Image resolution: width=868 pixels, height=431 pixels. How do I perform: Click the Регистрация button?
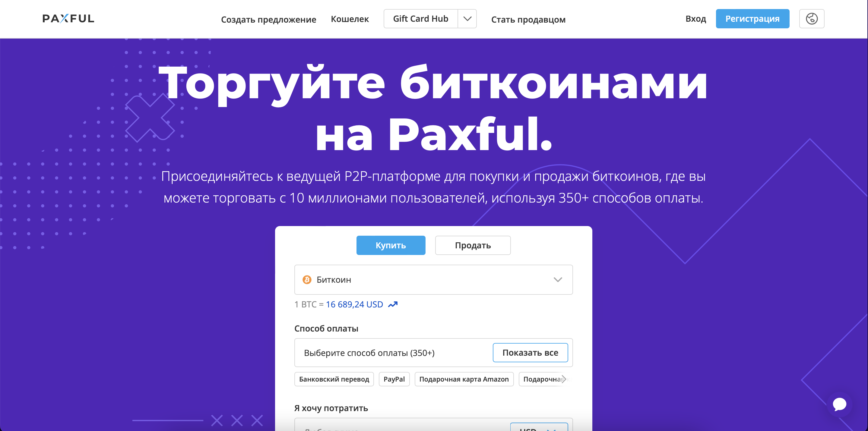tap(752, 18)
